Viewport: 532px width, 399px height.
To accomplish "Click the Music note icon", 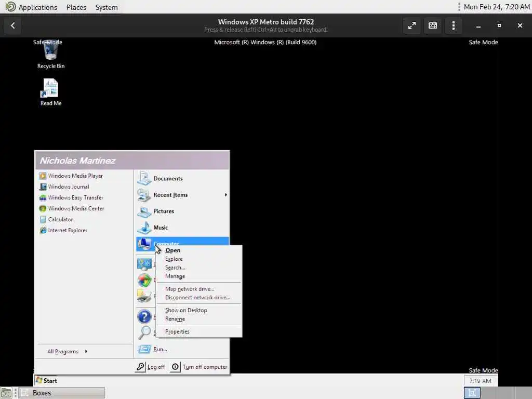I will [x=144, y=228].
